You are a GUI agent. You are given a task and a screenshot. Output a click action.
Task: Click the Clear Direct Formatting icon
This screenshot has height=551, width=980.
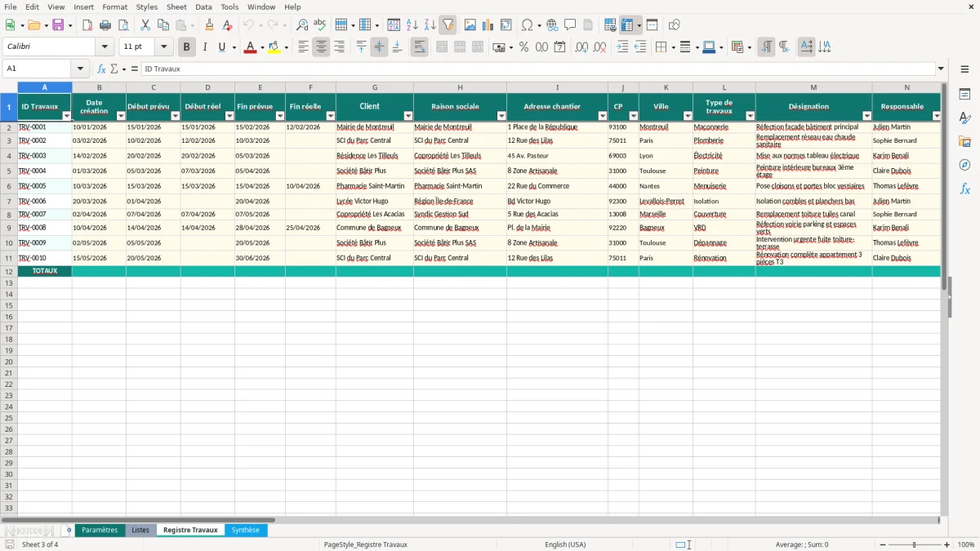pos(228,25)
